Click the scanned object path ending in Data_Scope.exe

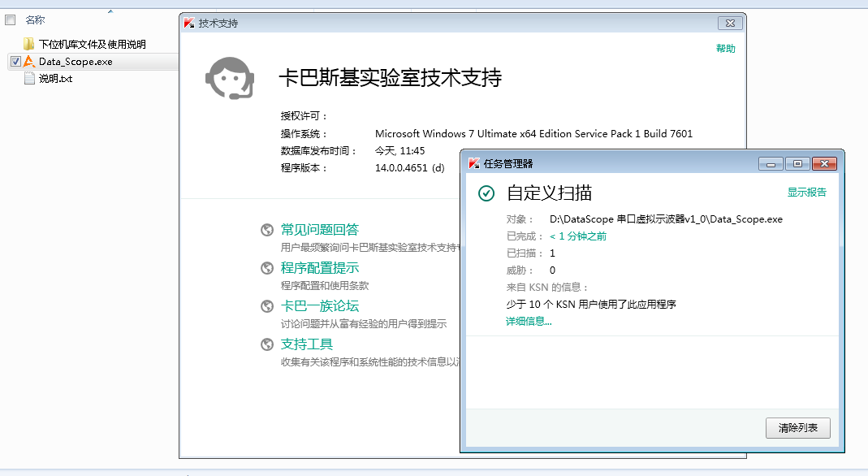pyautogui.click(x=666, y=219)
